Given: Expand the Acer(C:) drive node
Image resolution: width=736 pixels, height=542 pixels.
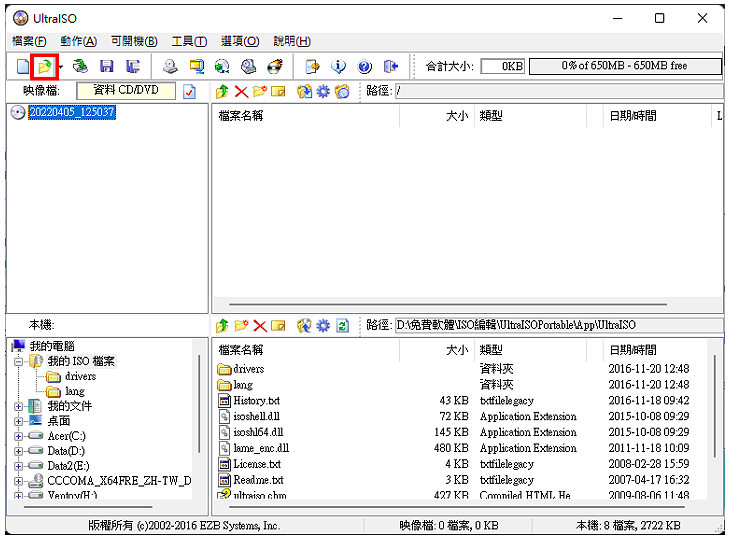Looking at the screenshot, I should 18,436.
